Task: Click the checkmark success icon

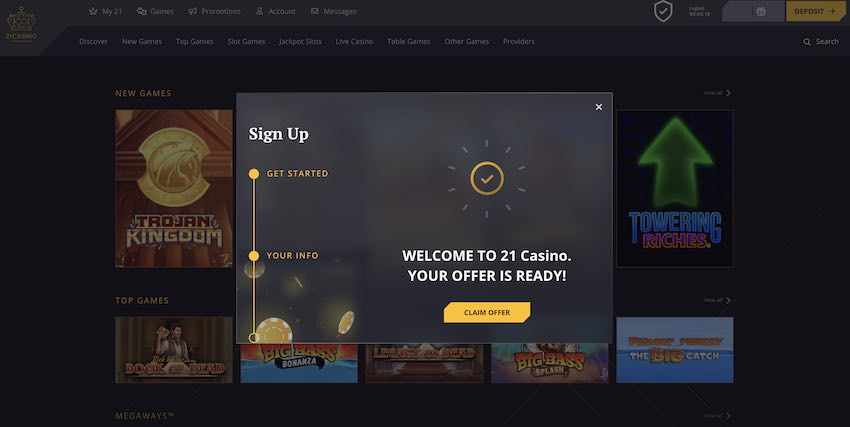Action: 487,178
